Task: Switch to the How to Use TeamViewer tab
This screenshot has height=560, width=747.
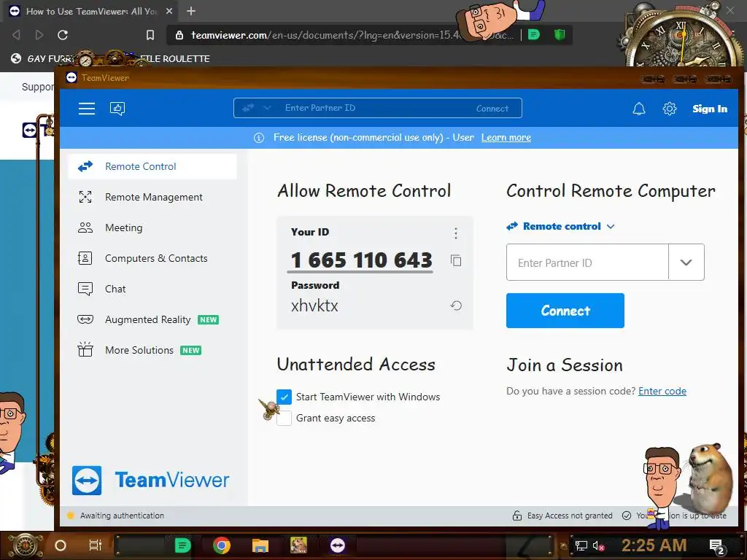Action: pos(91,11)
